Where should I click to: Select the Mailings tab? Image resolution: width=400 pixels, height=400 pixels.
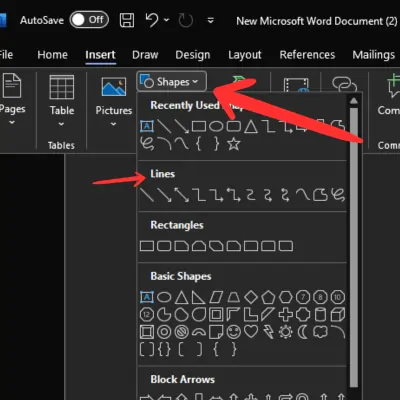(x=373, y=55)
